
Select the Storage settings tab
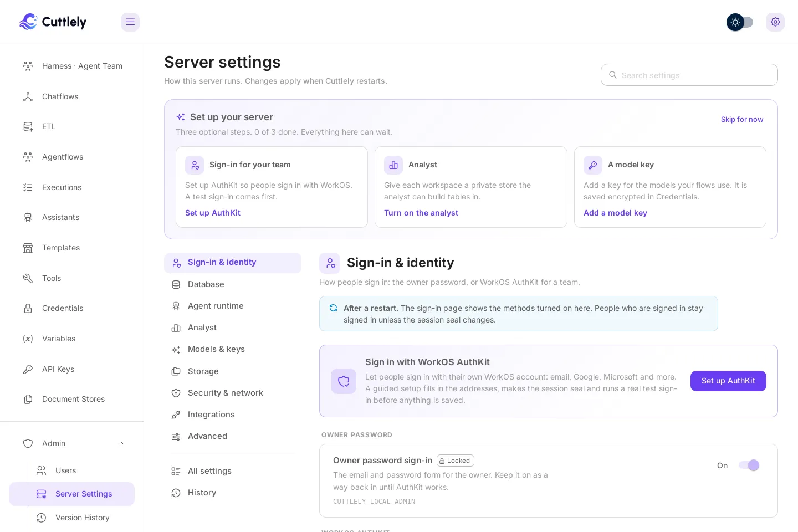point(233,371)
